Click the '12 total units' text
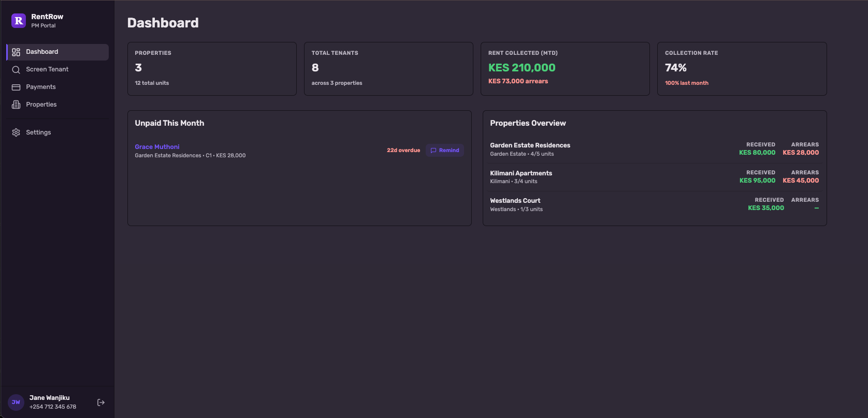Viewport: 868px width, 418px height. click(x=152, y=83)
